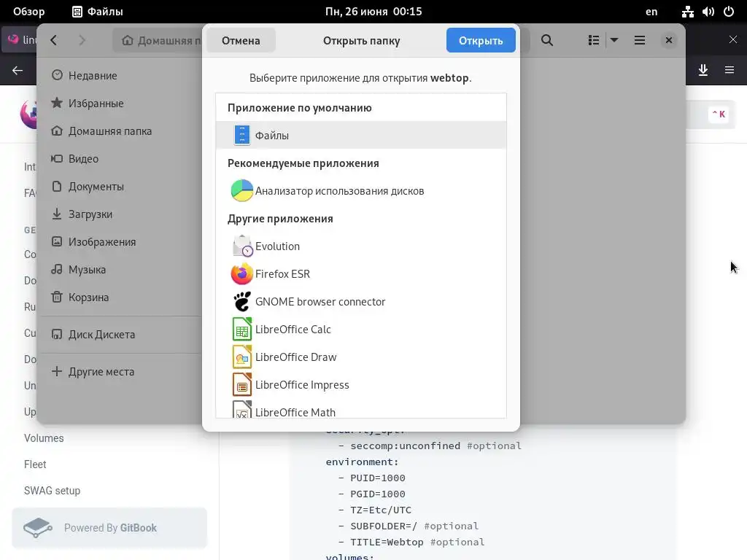The height and width of the screenshot is (560, 747).
Task: Open the Volumes link in docs sidebar
Action: point(44,438)
